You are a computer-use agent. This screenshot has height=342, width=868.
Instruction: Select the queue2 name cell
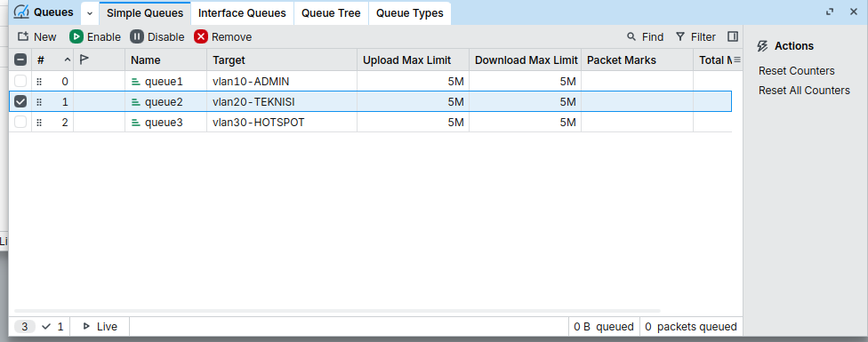166,102
